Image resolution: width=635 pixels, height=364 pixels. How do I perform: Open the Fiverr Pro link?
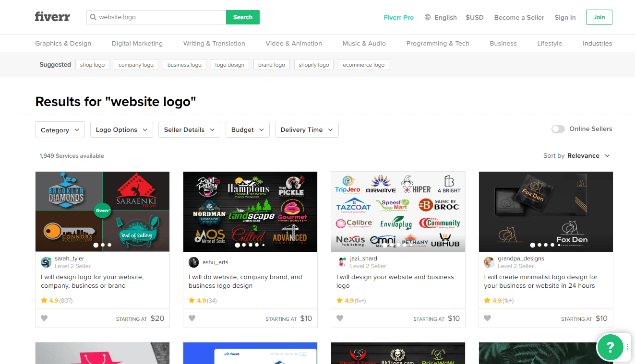[398, 17]
